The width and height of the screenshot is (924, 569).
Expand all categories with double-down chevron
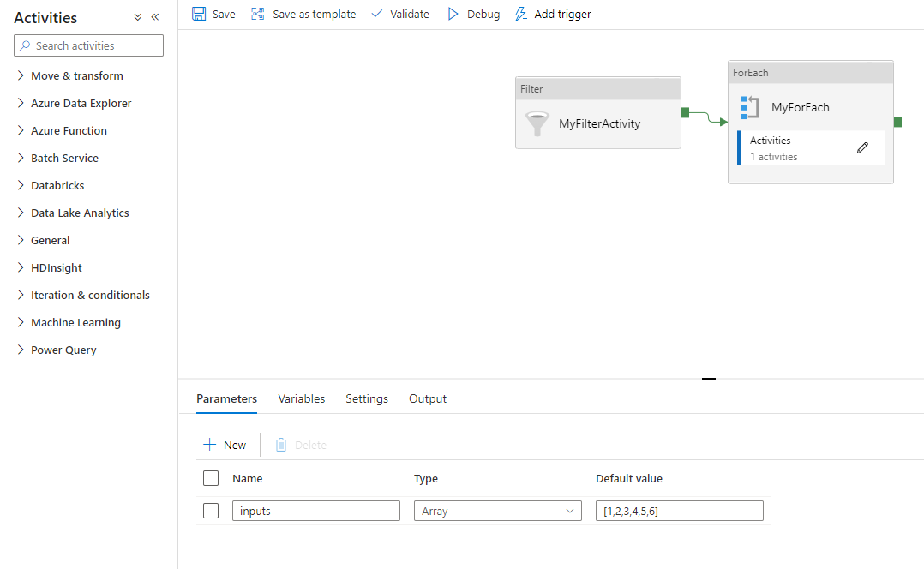(138, 17)
